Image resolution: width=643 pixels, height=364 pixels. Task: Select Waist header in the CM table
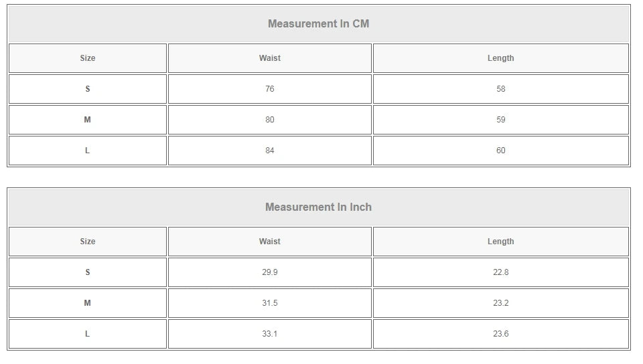click(270, 58)
